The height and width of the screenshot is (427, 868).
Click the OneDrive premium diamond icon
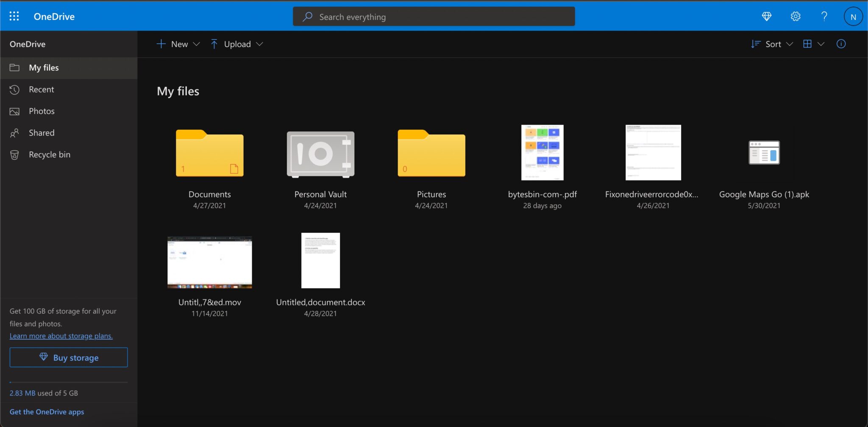point(767,16)
